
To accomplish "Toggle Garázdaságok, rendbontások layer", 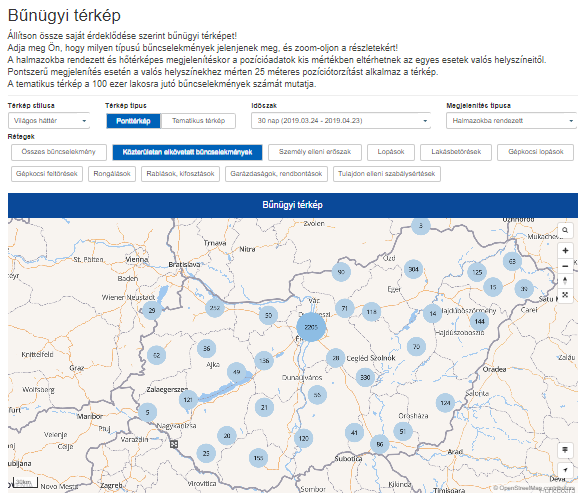I will click(x=276, y=174).
